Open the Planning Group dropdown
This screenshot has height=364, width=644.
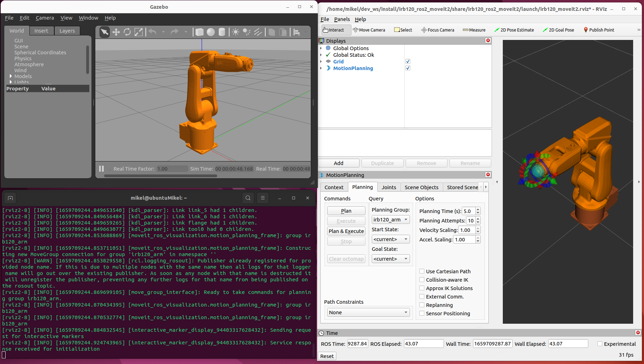390,220
